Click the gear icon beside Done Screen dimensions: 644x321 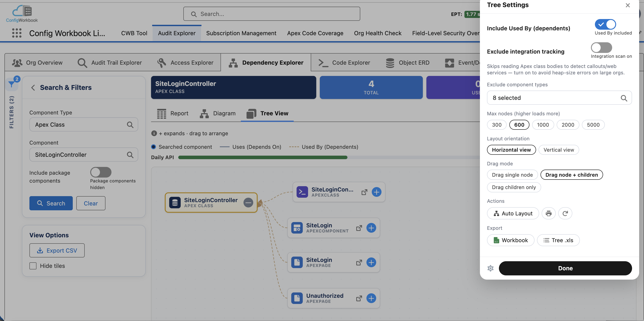tap(491, 268)
